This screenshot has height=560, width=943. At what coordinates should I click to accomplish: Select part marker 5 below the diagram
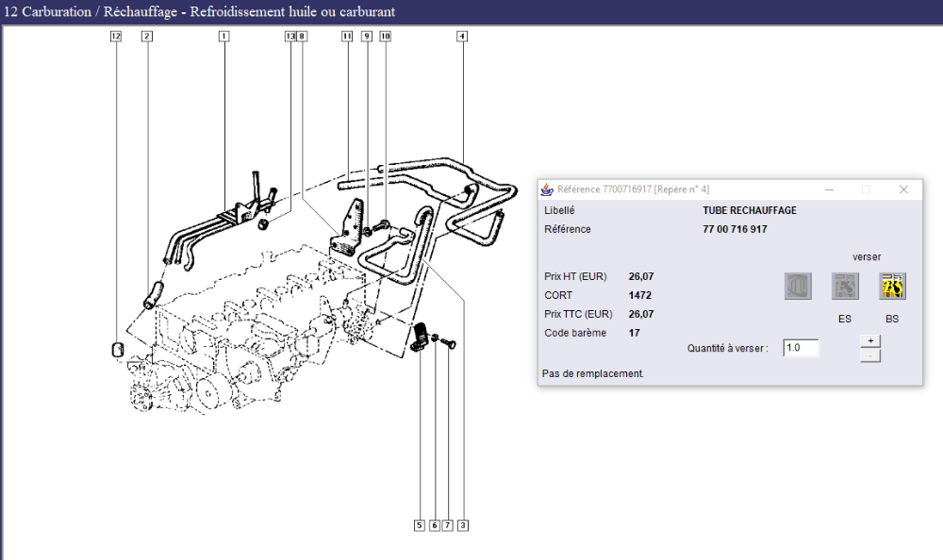click(419, 525)
